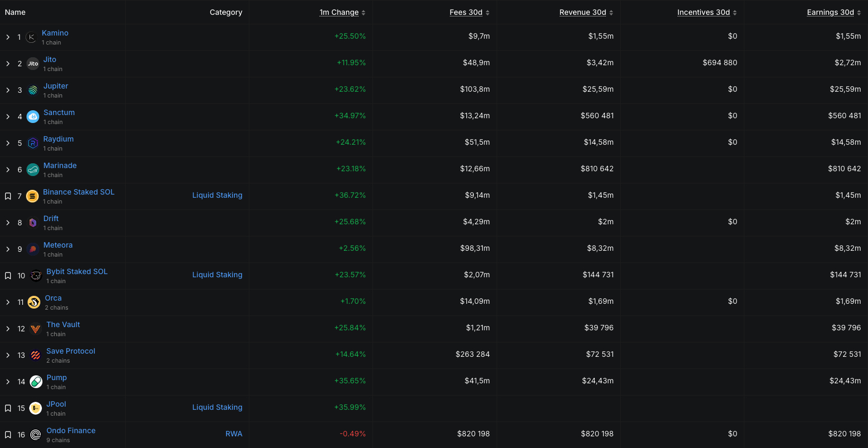Screen dimensions: 868x448
Task: Click the Sanctum protocol logo icon
Action: click(33, 117)
